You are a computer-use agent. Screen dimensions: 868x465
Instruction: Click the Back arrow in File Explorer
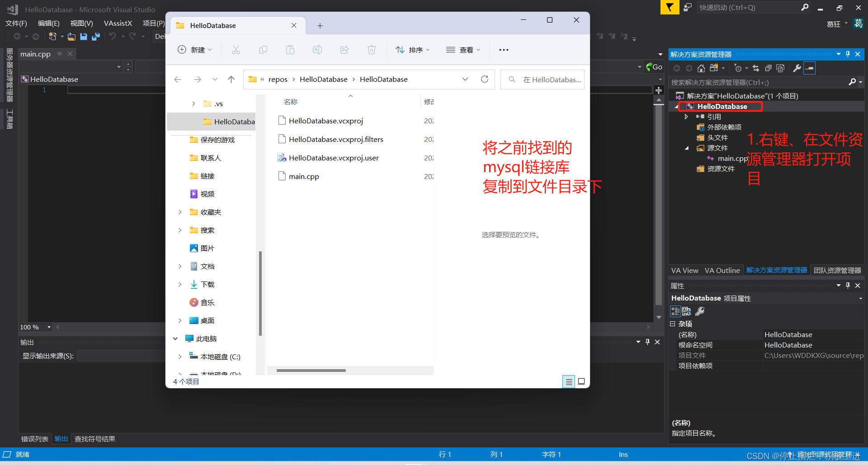pos(178,80)
